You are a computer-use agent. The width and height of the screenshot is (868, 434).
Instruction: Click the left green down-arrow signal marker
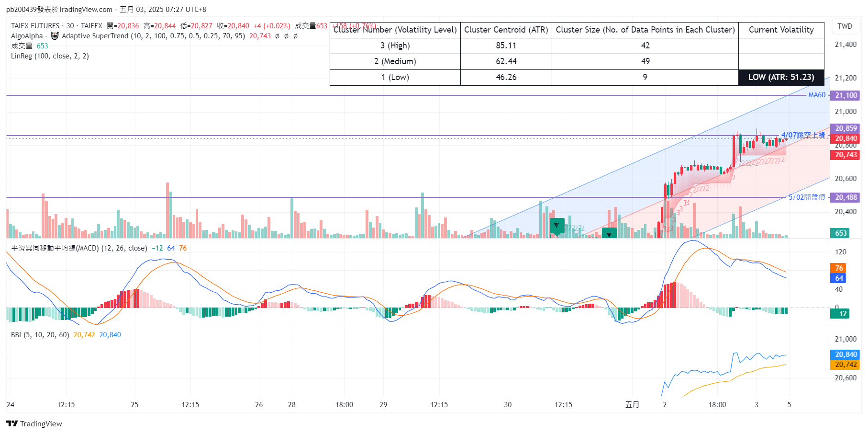[557, 226]
